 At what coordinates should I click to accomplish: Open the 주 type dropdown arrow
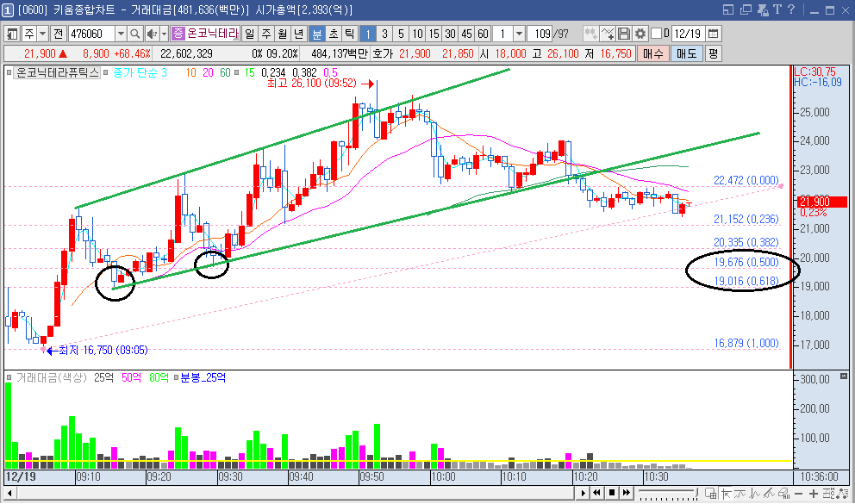click(42, 34)
